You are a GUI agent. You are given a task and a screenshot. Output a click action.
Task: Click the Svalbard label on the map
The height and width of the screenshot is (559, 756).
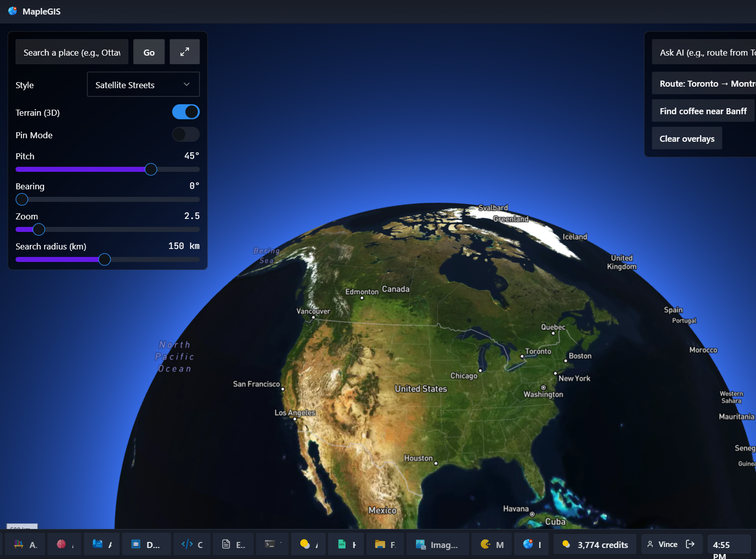click(493, 207)
